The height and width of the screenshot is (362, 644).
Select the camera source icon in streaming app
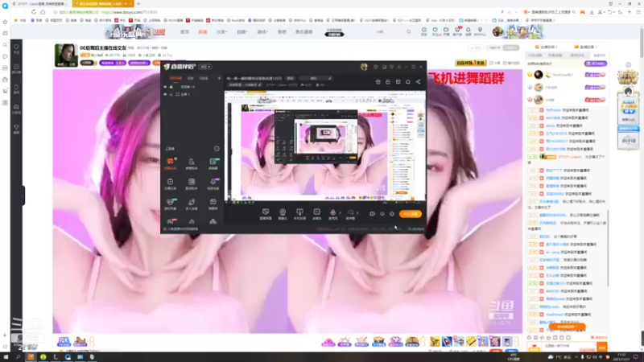[283, 213]
